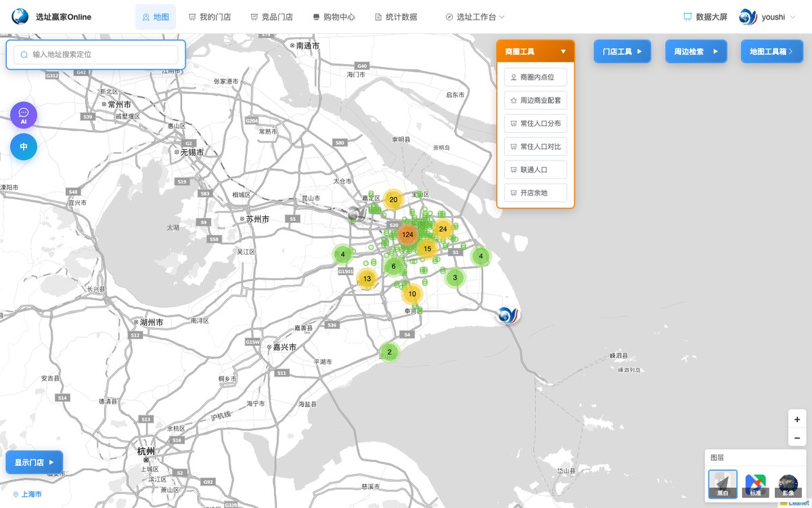This screenshot has height=508, width=812.
Task: Select 常住人口分布 option
Action: pos(535,123)
